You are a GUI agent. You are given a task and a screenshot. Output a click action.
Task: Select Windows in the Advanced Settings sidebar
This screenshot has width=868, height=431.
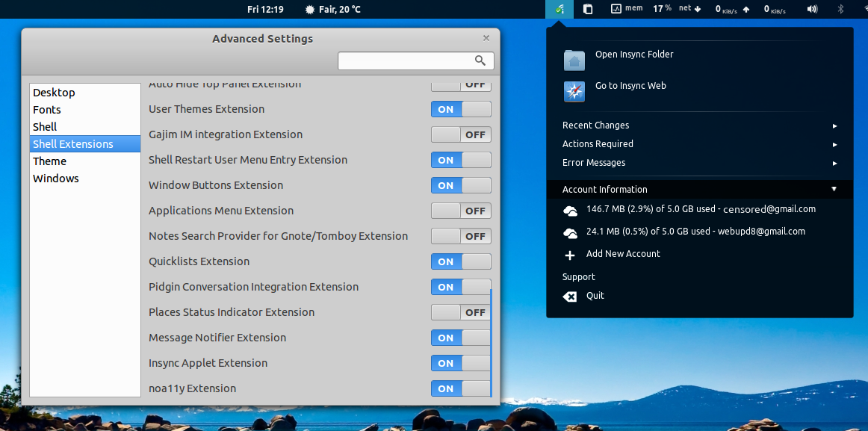pyautogui.click(x=56, y=178)
